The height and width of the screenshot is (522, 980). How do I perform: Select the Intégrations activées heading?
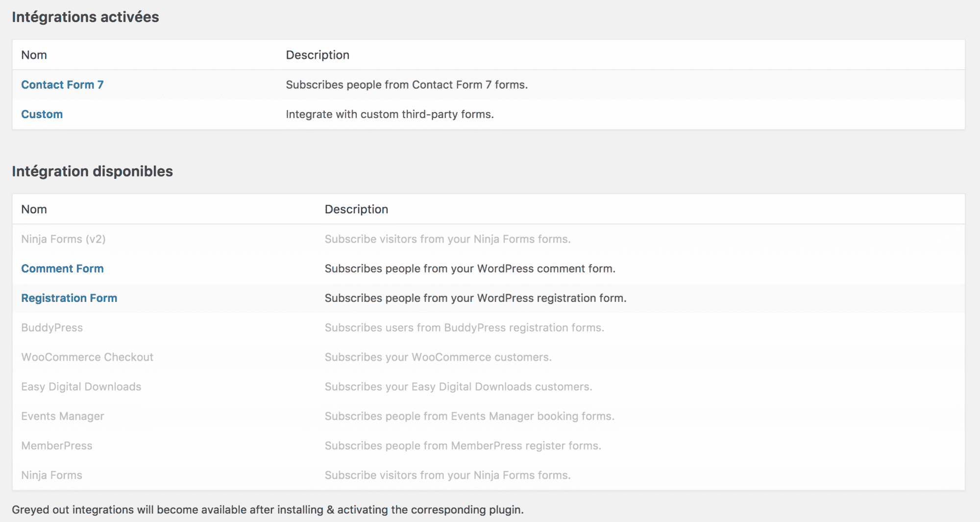pyautogui.click(x=85, y=16)
